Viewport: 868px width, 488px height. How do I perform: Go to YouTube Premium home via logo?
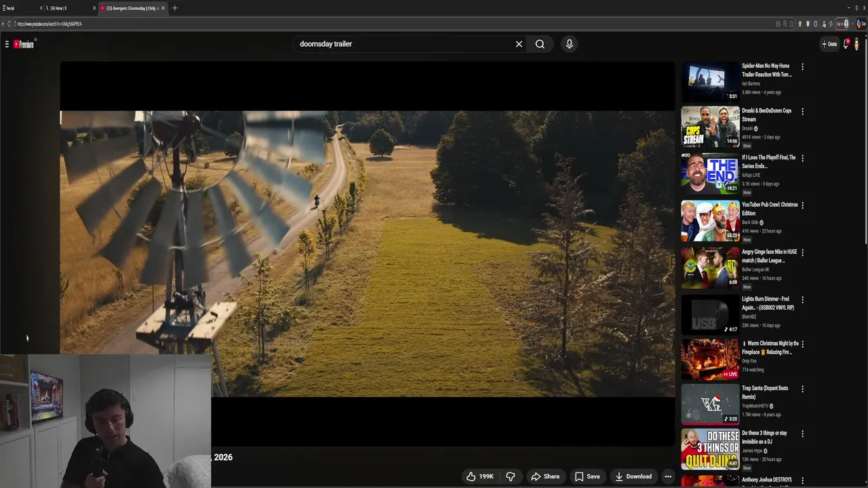24,44
